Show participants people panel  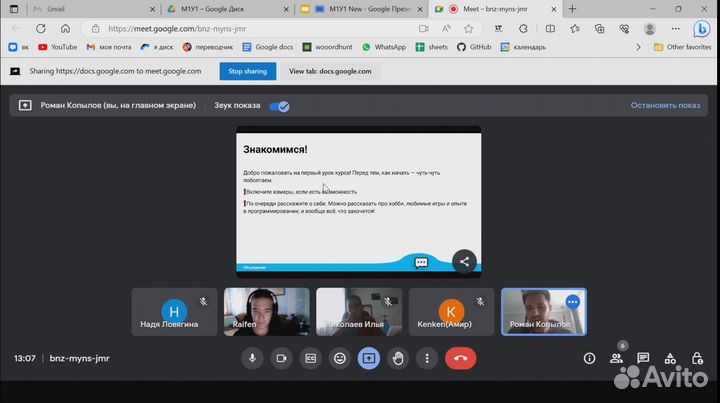[616, 358]
